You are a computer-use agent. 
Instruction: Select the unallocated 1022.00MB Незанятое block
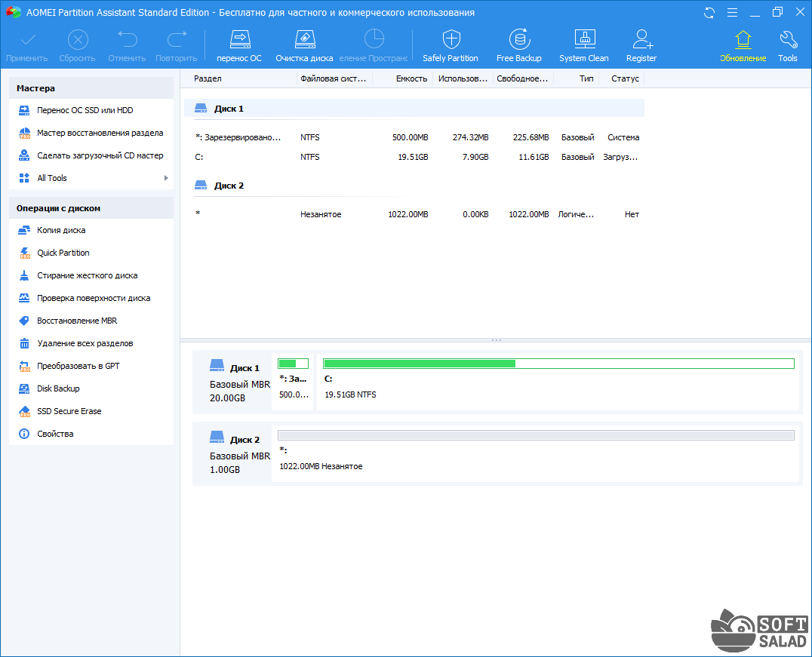[x=536, y=451]
